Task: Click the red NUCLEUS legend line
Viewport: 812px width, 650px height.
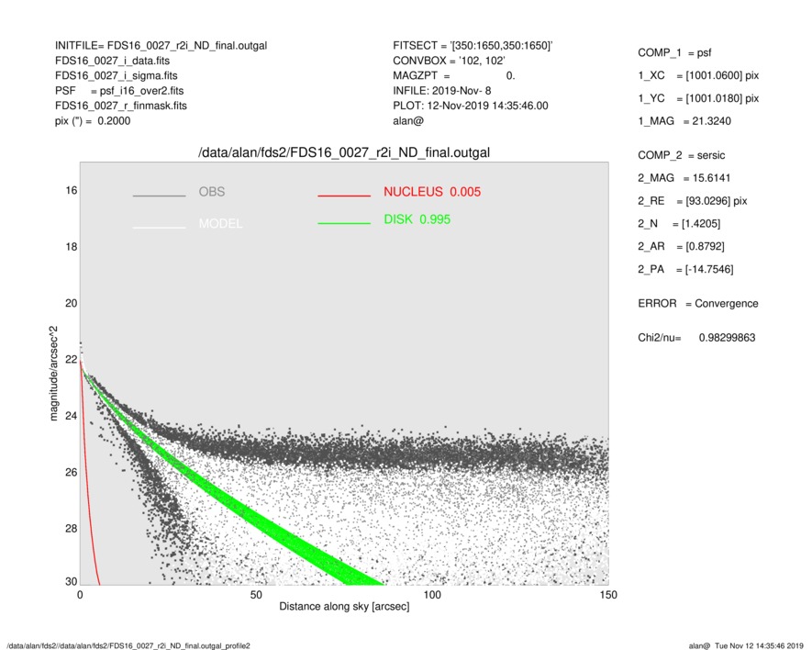Action: pyautogui.click(x=344, y=196)
